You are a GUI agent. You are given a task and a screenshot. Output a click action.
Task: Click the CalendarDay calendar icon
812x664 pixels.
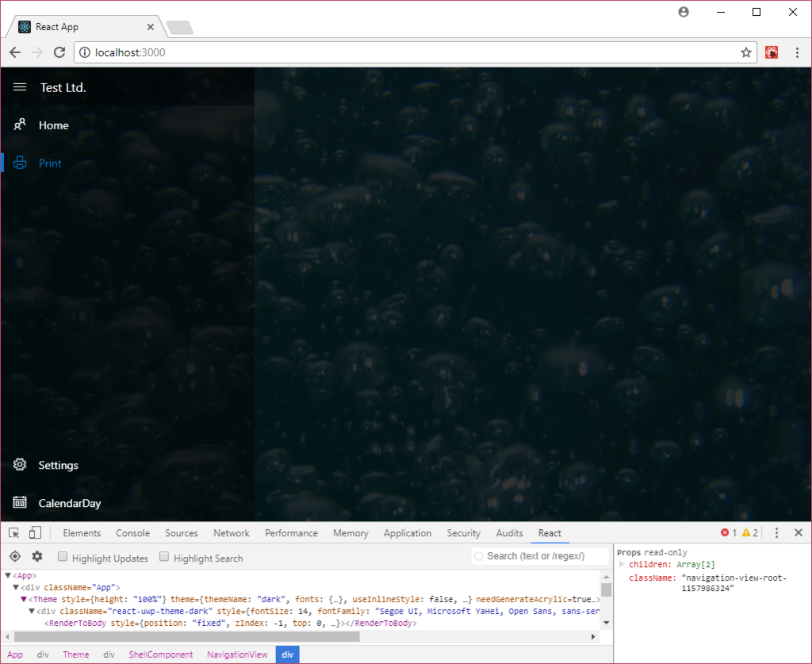click(x=20, y=503)
